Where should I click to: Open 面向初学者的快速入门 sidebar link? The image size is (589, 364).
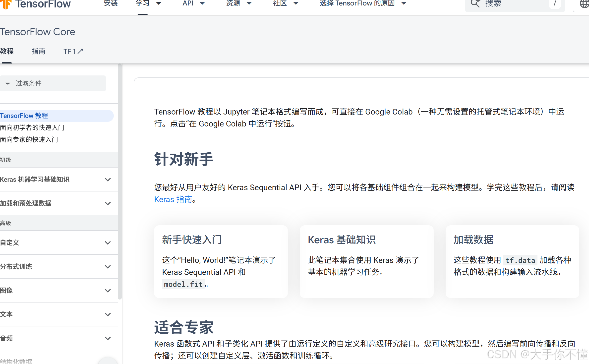pyautogui.click(x=32, y=128)
